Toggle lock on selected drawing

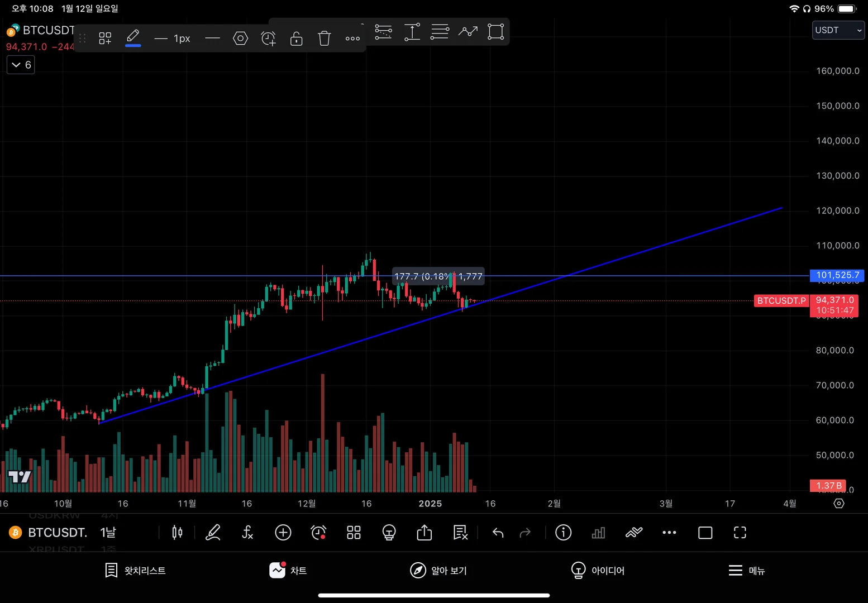coord(297,38)
